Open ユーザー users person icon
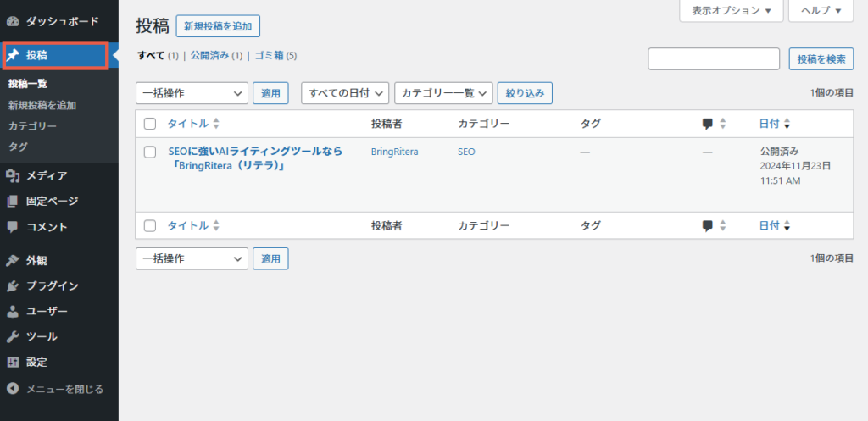The height and width of the screenshot is (421, 868). tap(14, 312)
